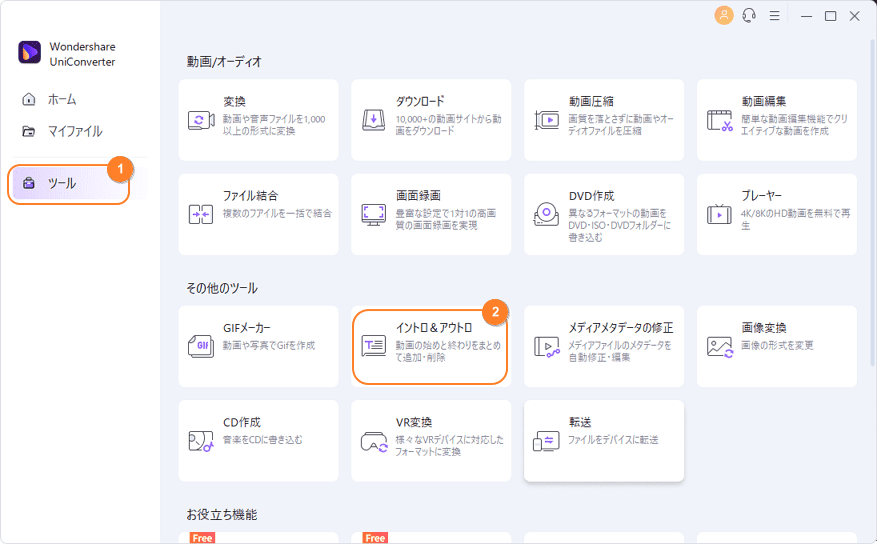Open the 動画編集 scissors icon
Screen dimensions: 877x544
(720, 120)
